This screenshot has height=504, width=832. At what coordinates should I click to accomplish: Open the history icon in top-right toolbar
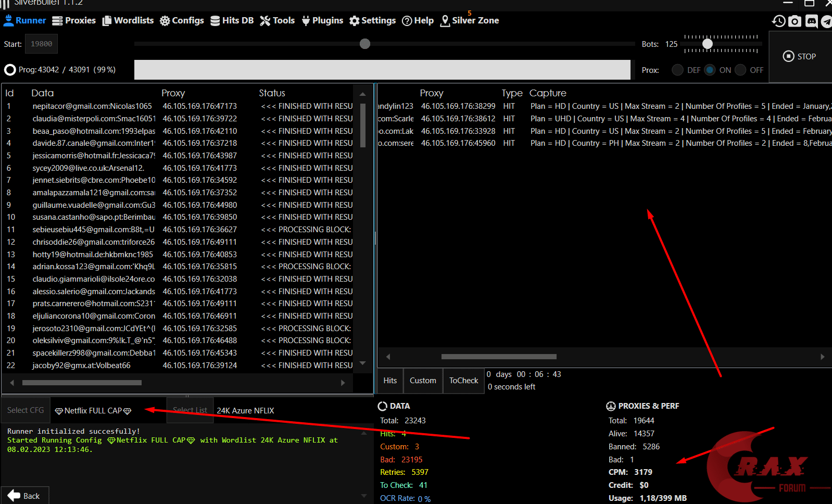point(778,21)
